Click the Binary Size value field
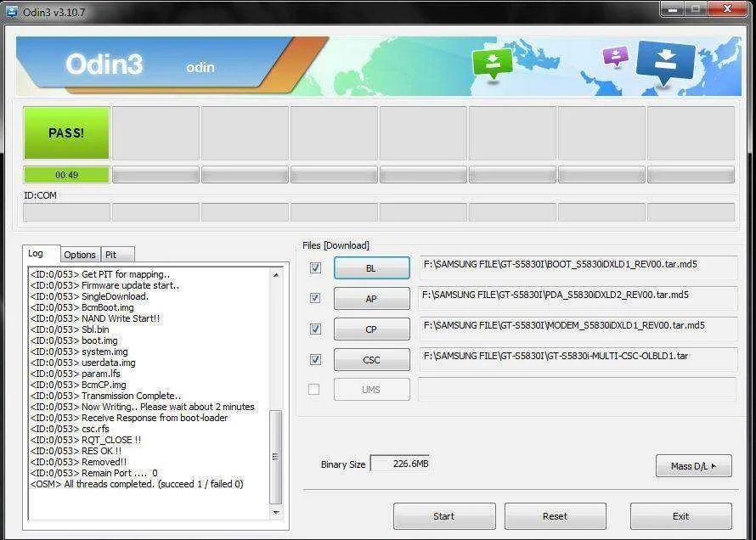This screenshot has height=540, width=756. [x=400, y=464]
